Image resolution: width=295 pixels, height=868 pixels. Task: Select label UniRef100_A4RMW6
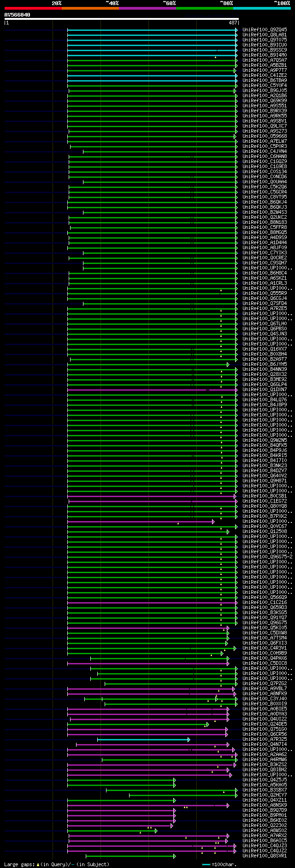[265, 760]
